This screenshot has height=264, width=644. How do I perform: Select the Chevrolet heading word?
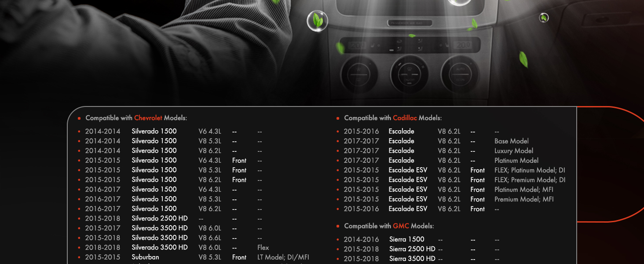pos(148,118)
